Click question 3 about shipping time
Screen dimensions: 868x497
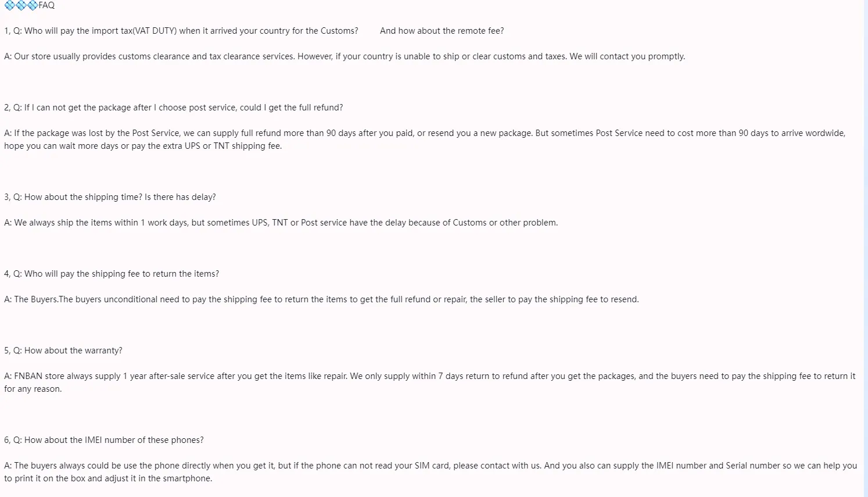(110, 197)
